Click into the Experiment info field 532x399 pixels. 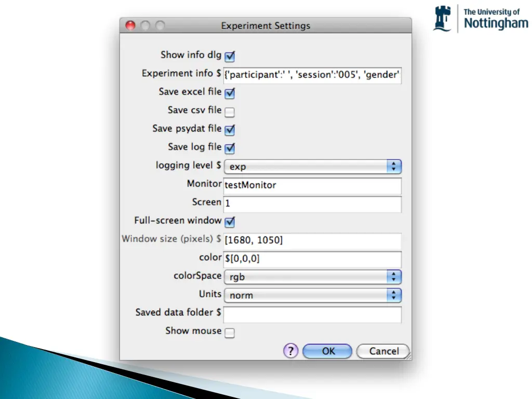312,75
